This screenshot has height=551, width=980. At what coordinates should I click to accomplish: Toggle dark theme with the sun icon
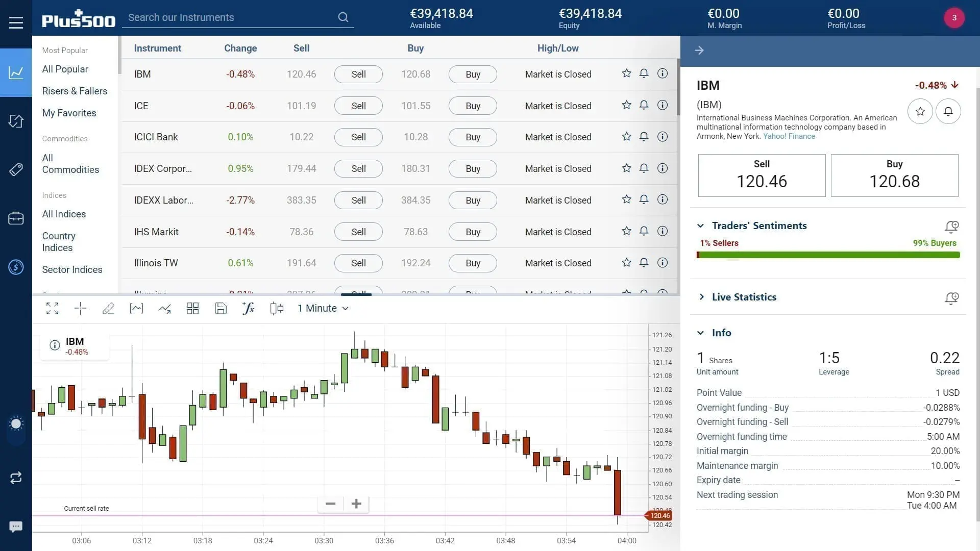[16, 423]
